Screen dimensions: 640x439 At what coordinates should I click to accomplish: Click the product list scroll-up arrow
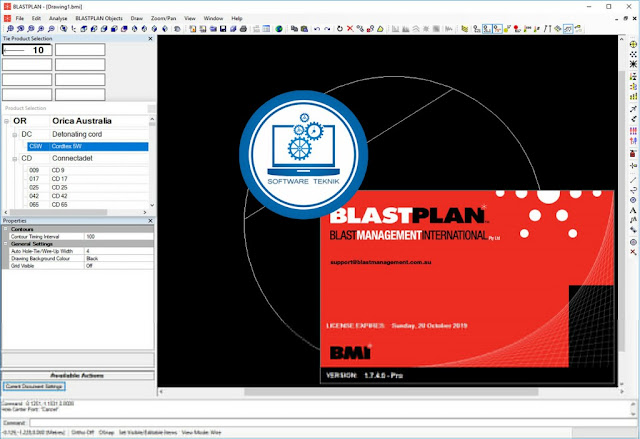pos(152,119)
